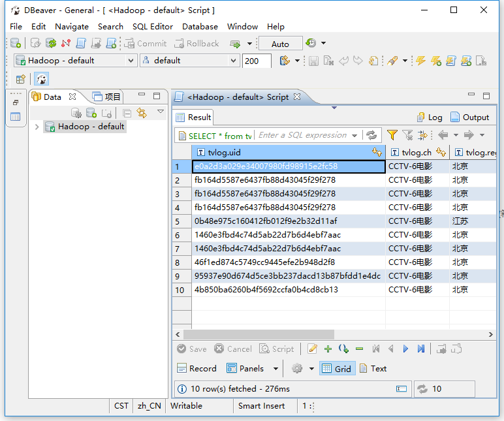504x421 pixels.
Task: Open the Panels dropdown arrow
Action: pos(276,369)
